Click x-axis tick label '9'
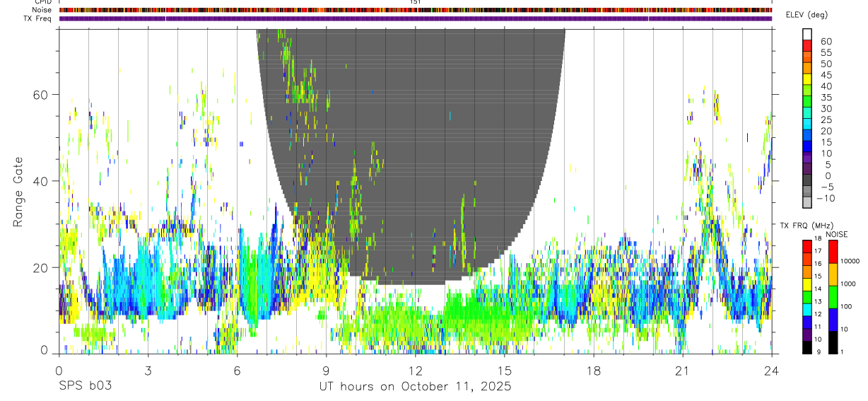The width and height of the screenshot is (868, 401). 326,371
